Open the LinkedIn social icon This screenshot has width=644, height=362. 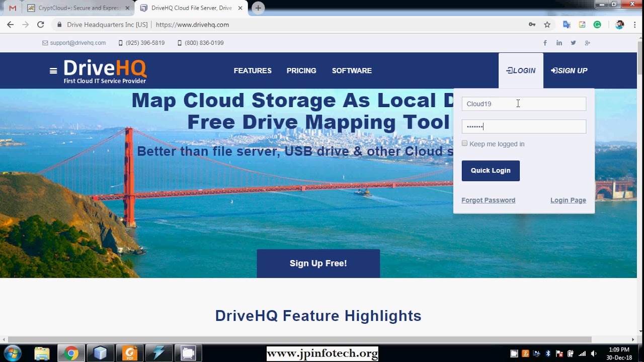(559, 43)
